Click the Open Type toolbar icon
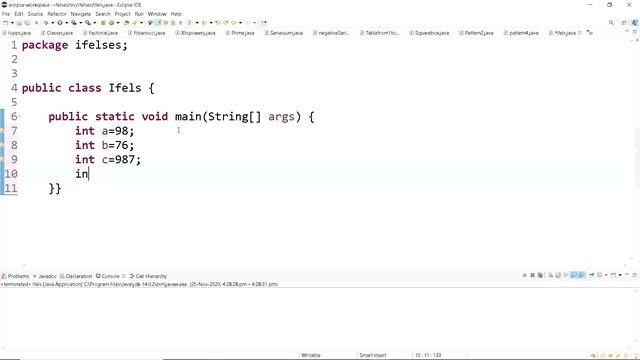Screen dimensions: 640x360 pos(127,23)
